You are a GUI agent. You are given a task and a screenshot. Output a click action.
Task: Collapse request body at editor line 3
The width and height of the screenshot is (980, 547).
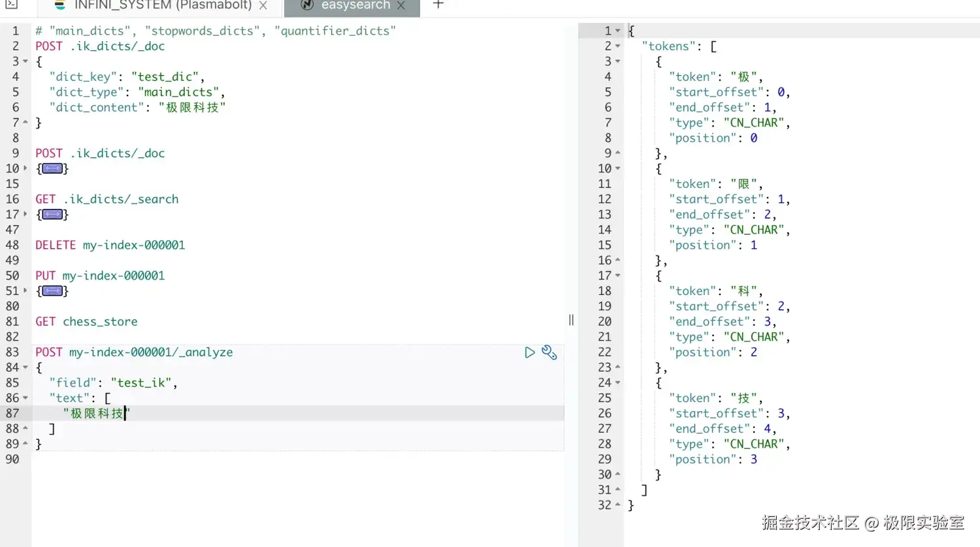25,61
